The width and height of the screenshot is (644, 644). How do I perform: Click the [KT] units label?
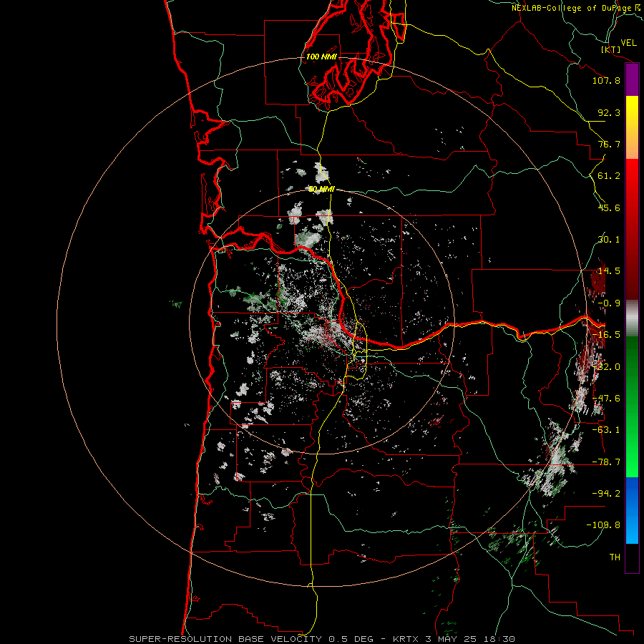click(x=611, y=49)
